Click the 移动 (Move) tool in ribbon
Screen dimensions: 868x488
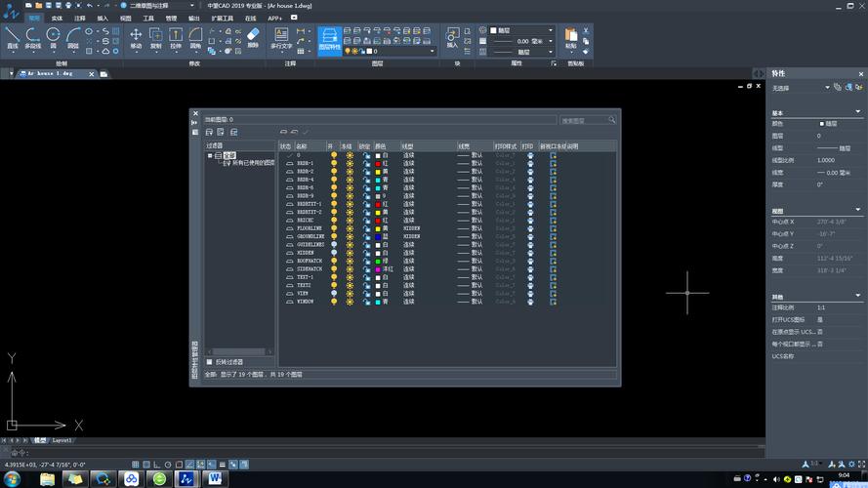[136, 37]
